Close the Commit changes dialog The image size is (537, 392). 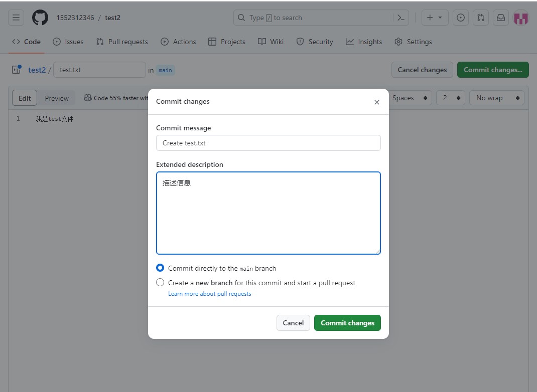click(x=376, y=102)
